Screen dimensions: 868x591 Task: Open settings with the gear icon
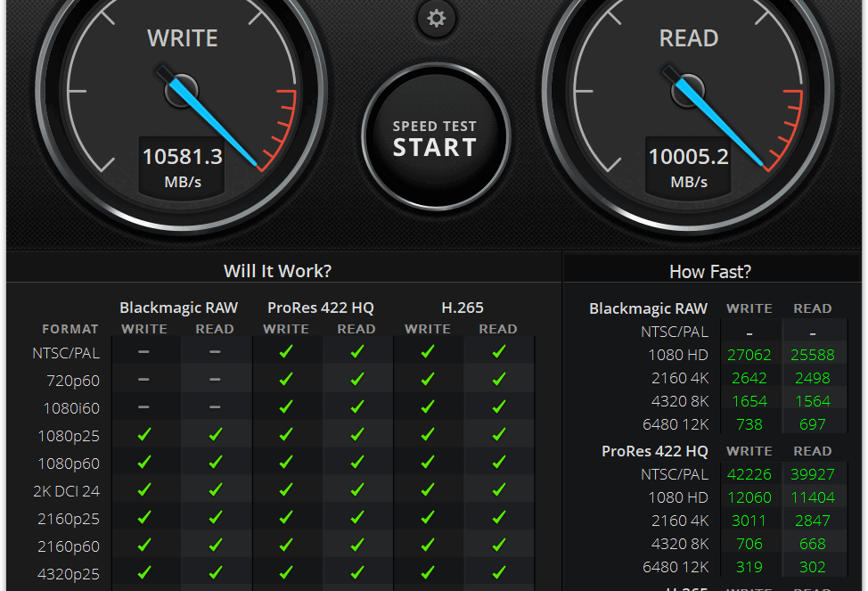point(436,19)
